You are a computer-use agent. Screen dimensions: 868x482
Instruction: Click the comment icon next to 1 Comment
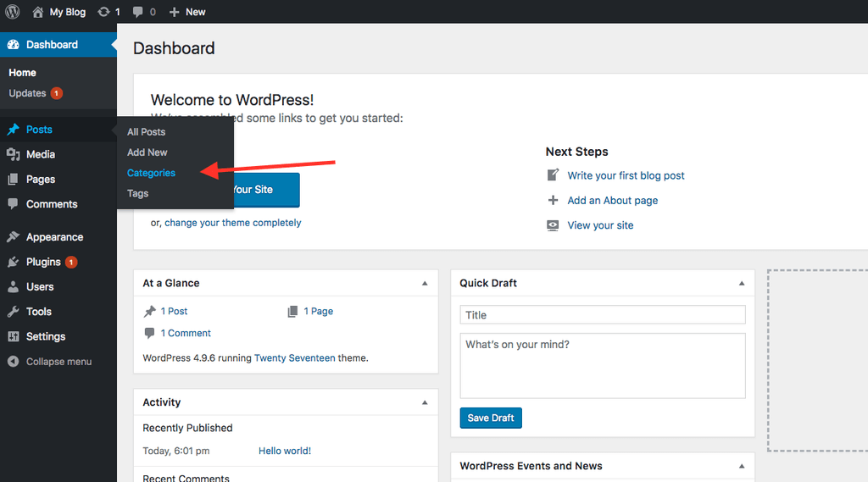149,333
